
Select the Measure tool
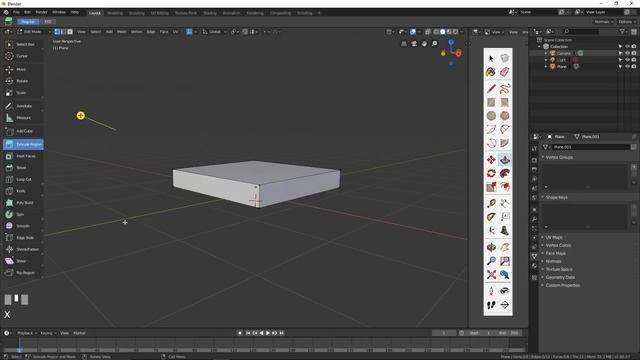point(23,118)
